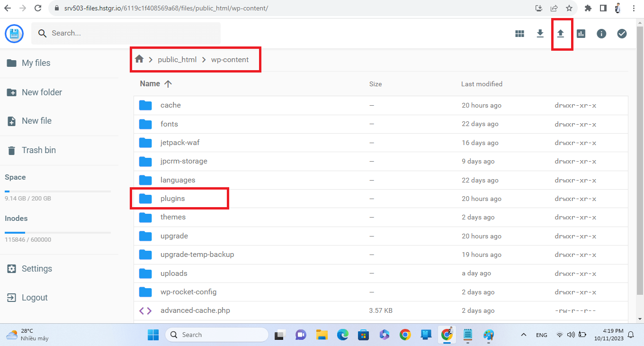644x346 pixels.
Task: Click the Name column sort arrow
Action: pyautogui.click(x=168, y=83)
